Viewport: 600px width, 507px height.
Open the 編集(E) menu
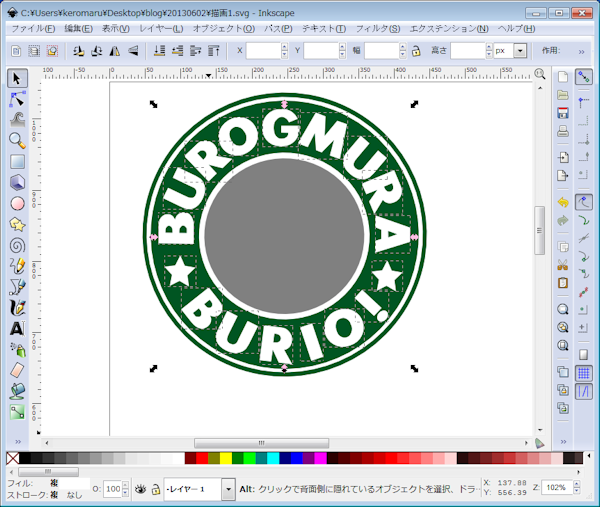(x=78, y=29)
